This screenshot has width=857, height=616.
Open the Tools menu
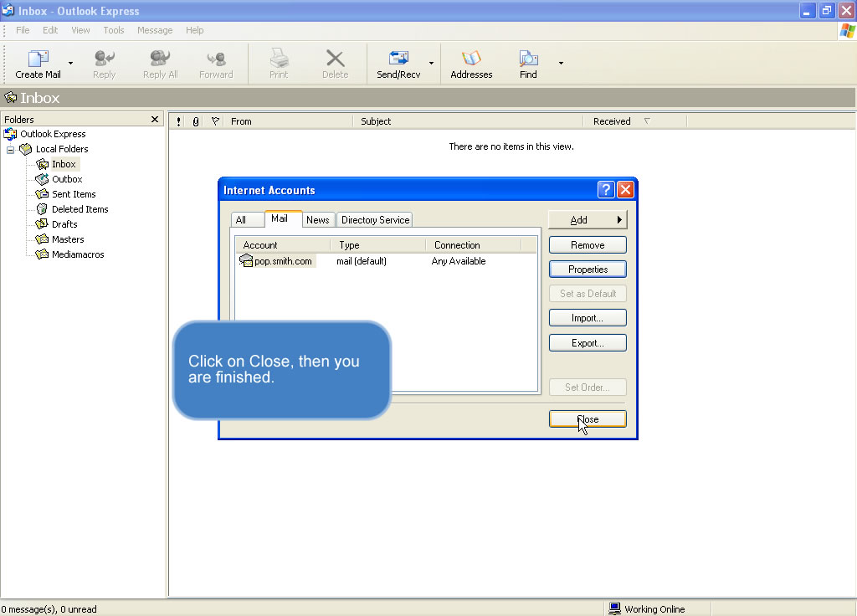(114, 30)
